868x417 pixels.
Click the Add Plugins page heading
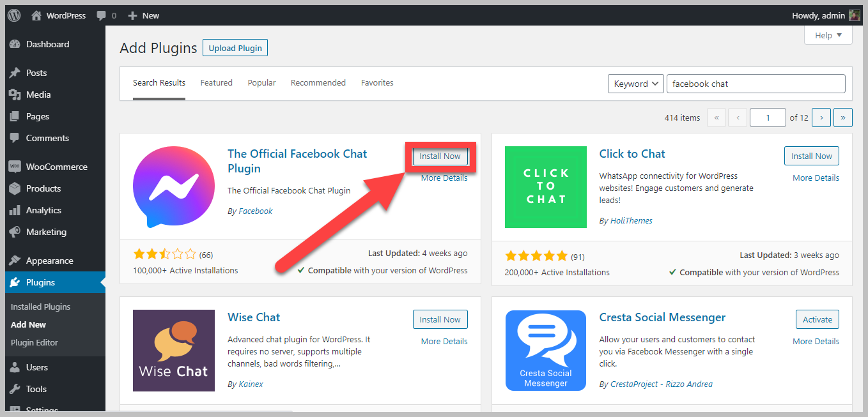point(159,48)
